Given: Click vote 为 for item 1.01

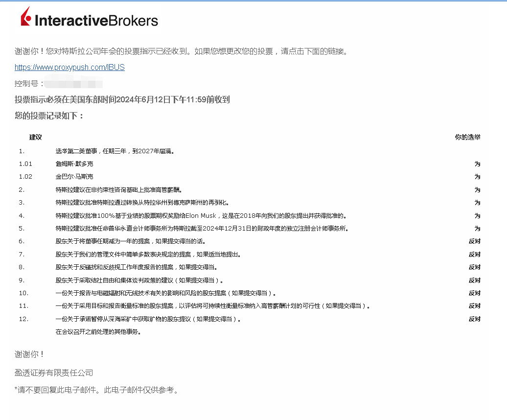Looking at the screenshot, I should (477, 164).
